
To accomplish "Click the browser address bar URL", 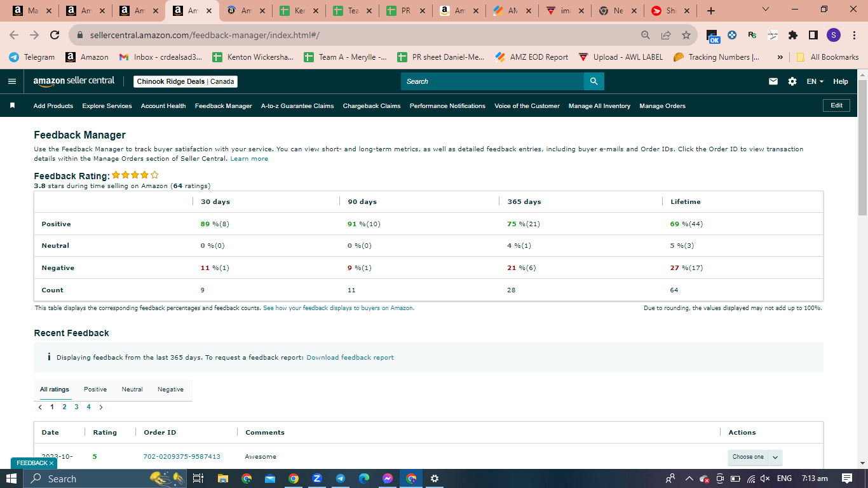I will click(x=205, y=35).
